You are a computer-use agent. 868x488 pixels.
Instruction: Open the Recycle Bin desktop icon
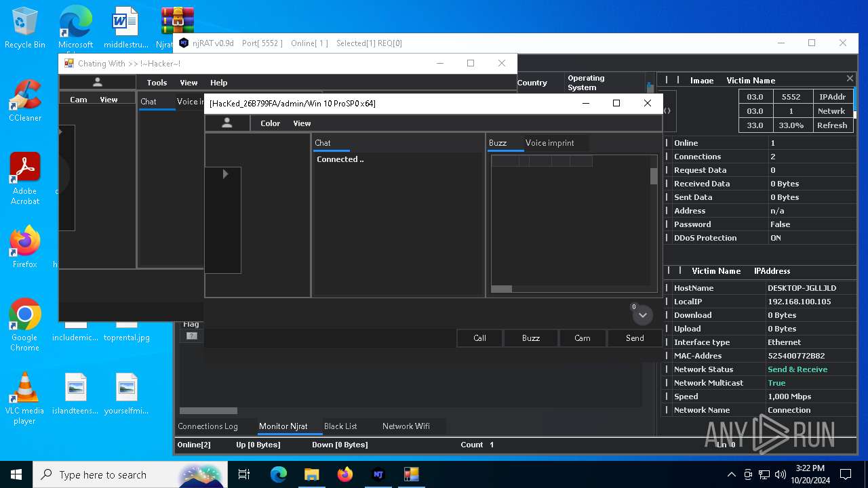coord(25,28)
